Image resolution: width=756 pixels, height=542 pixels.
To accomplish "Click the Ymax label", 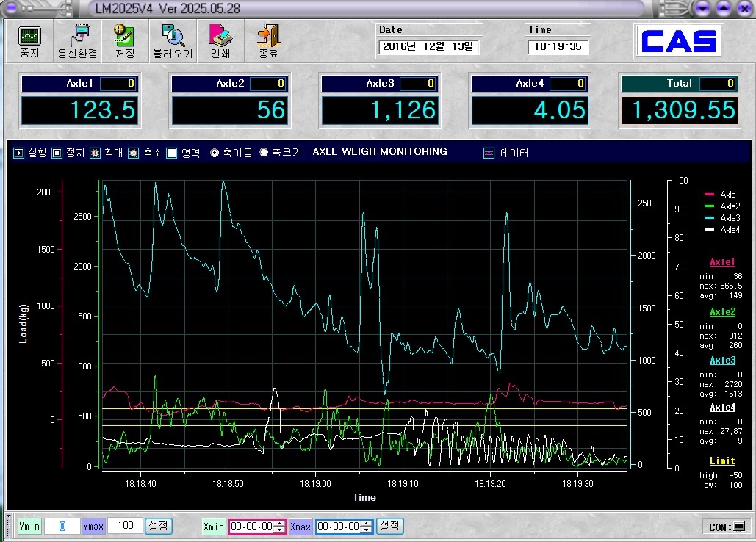I will (93, 526).
